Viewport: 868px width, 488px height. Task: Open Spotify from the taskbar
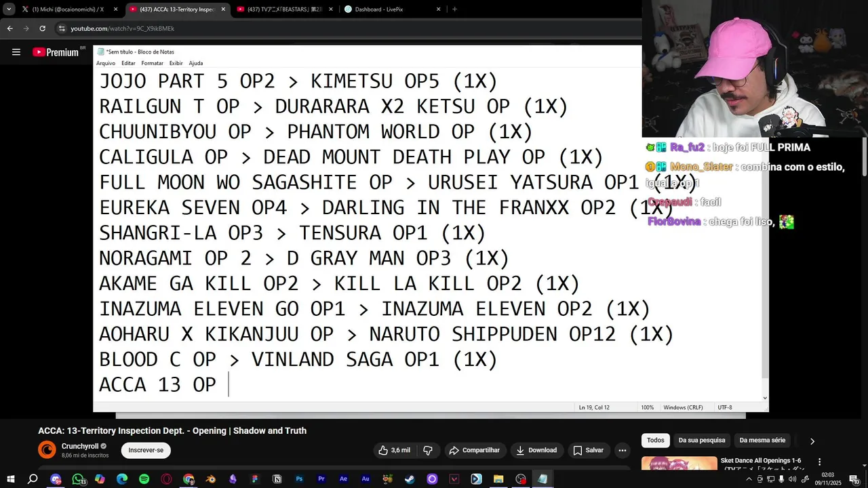[x=144, y=479]
